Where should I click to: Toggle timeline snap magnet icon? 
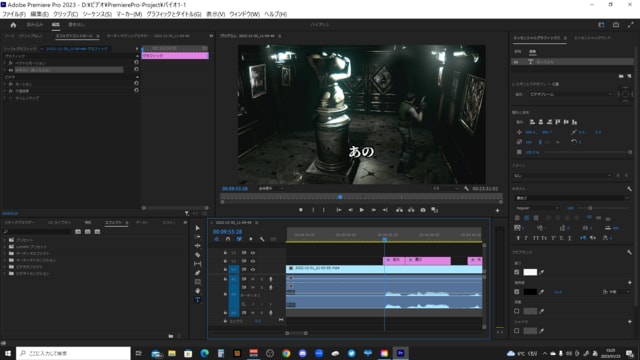228,239
